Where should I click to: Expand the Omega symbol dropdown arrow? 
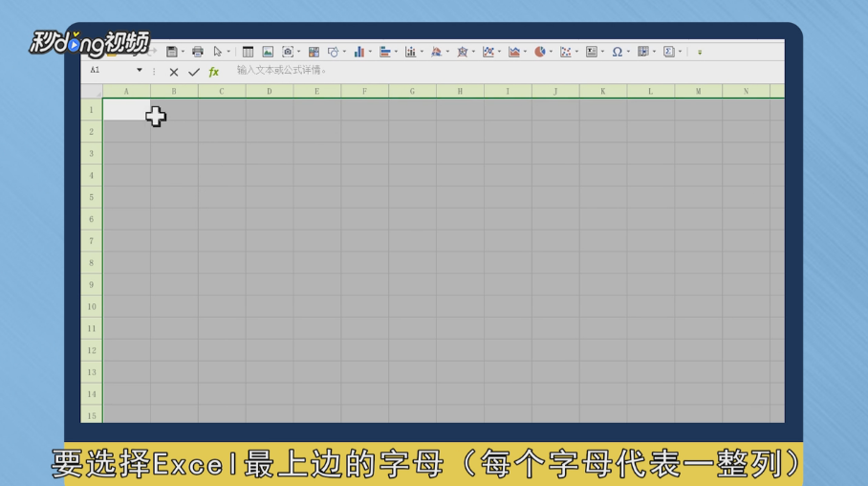pos(628,52)
